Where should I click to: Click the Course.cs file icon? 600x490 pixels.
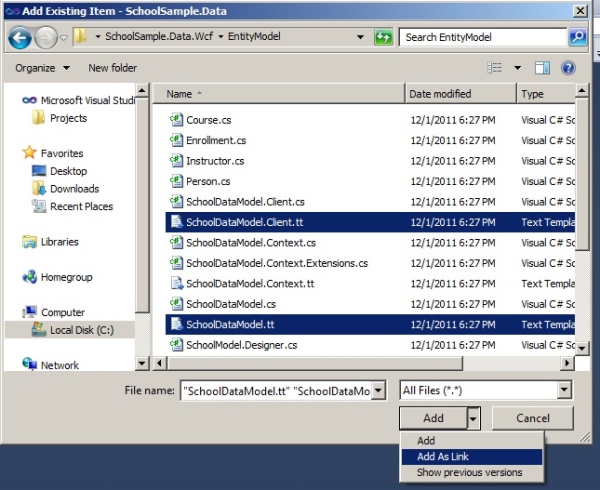(x=176, y=120)
